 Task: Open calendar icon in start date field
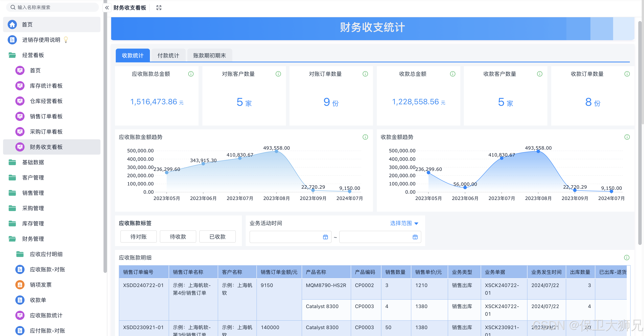click(x=325, y=237)
